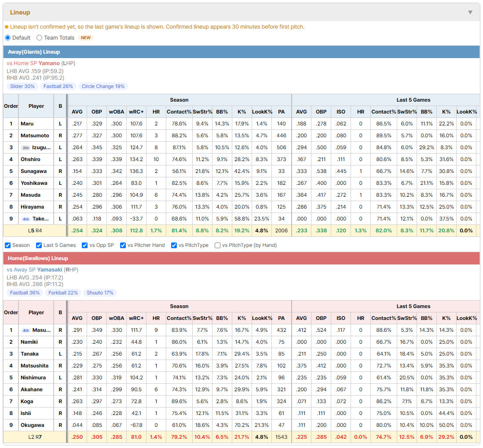Sort Giants table by PA column

(x=281, y=112)
